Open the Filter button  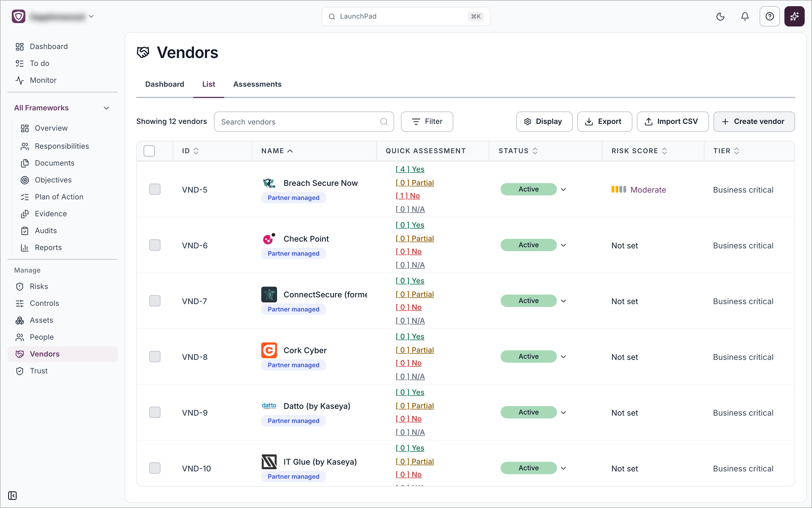427,122
